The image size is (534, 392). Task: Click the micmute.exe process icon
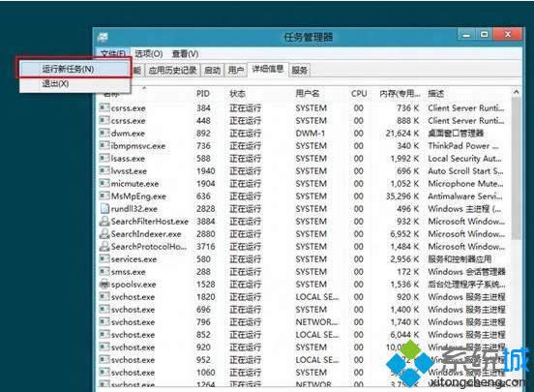[x=104, y=183]
